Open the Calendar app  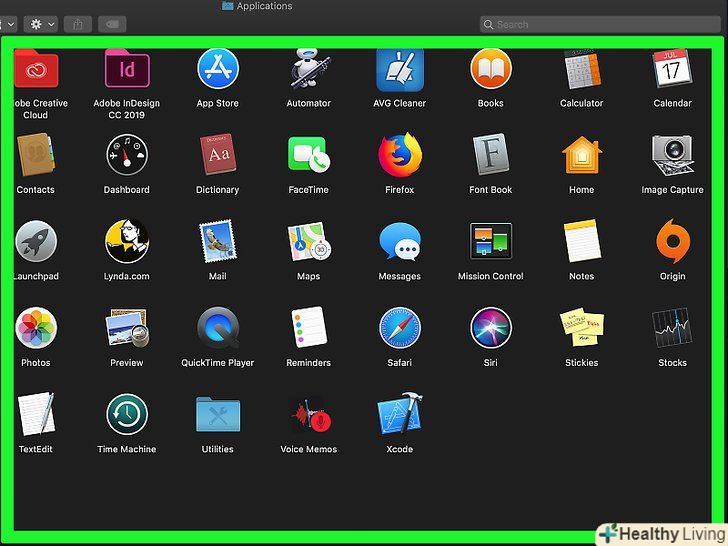pos(672,68)
